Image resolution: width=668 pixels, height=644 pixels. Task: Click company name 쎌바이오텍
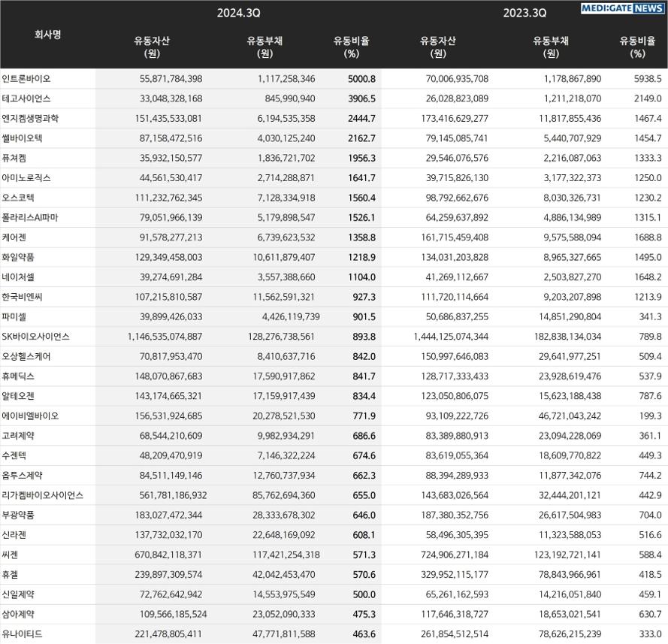tap(22, 138)
